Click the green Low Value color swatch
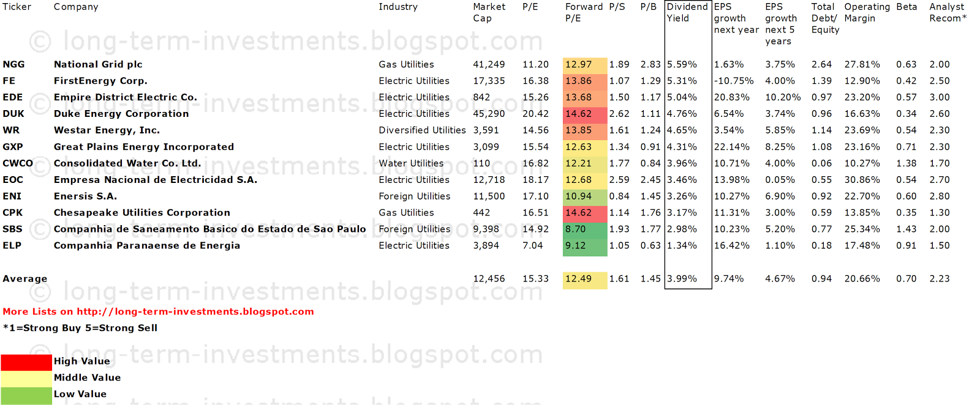Screen dimensions: 980x405 (26, 396)
